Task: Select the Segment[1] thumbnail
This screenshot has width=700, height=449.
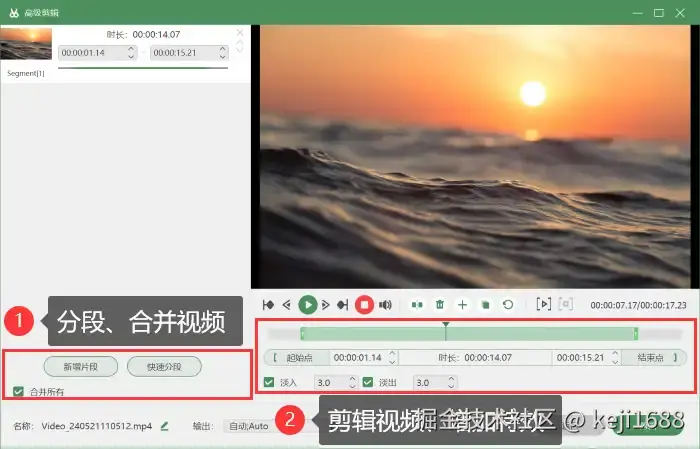Action: (26, 44)
